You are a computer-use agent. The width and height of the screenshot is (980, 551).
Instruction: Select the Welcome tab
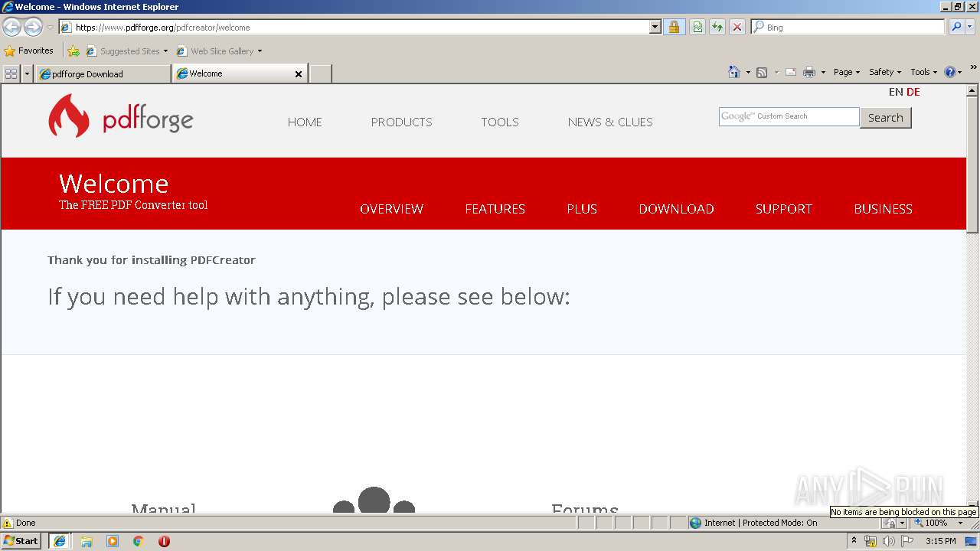(x=240, y=73)
